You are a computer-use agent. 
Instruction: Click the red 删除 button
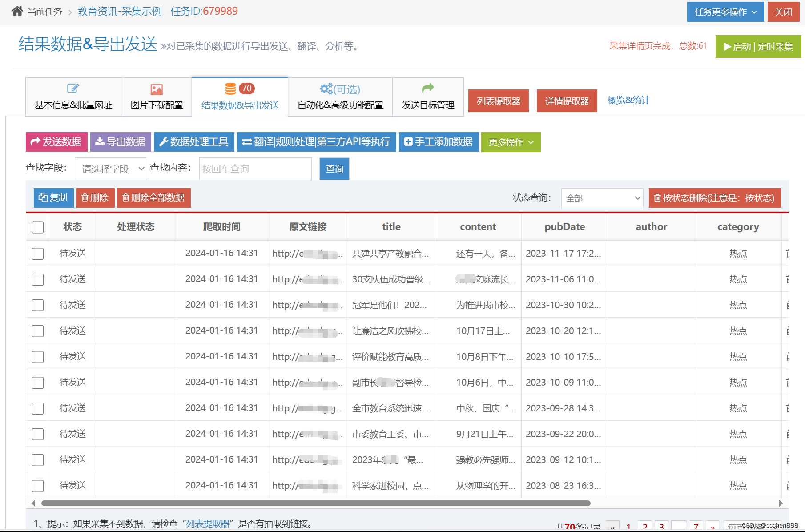click(x=96, y=197)
